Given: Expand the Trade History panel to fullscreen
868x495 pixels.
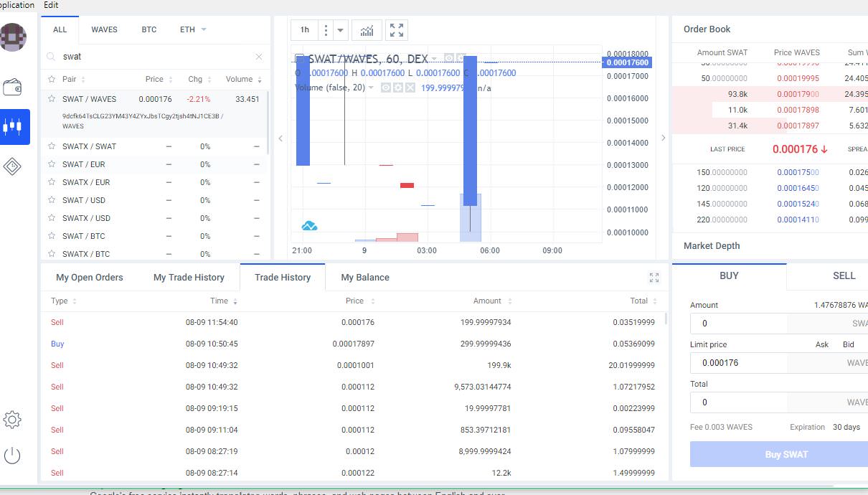Looking at the screenshot, I should (654, 278).
